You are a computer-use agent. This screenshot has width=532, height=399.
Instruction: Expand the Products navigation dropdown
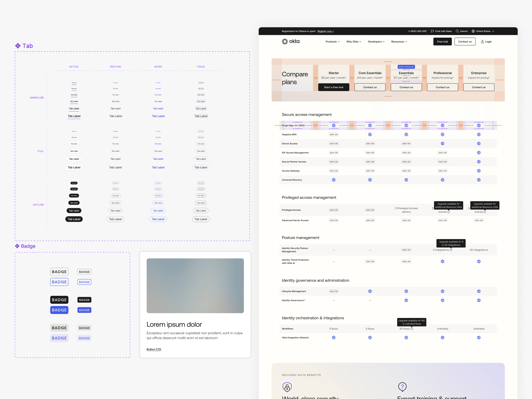(x=332, y=42)
